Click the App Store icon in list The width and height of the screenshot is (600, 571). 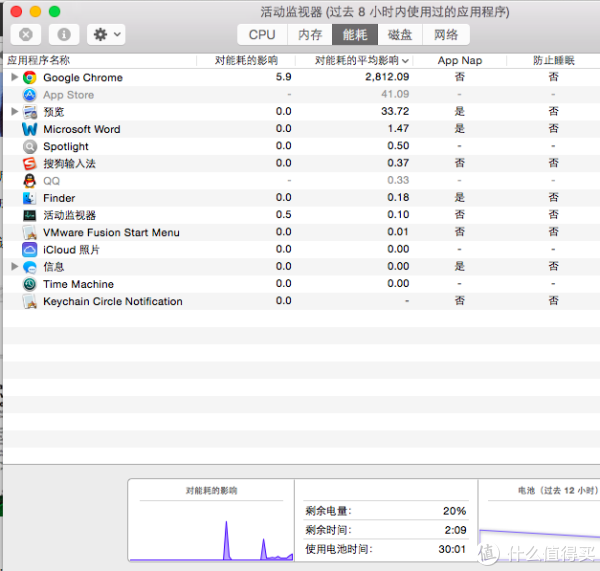(x=29, y=95)
